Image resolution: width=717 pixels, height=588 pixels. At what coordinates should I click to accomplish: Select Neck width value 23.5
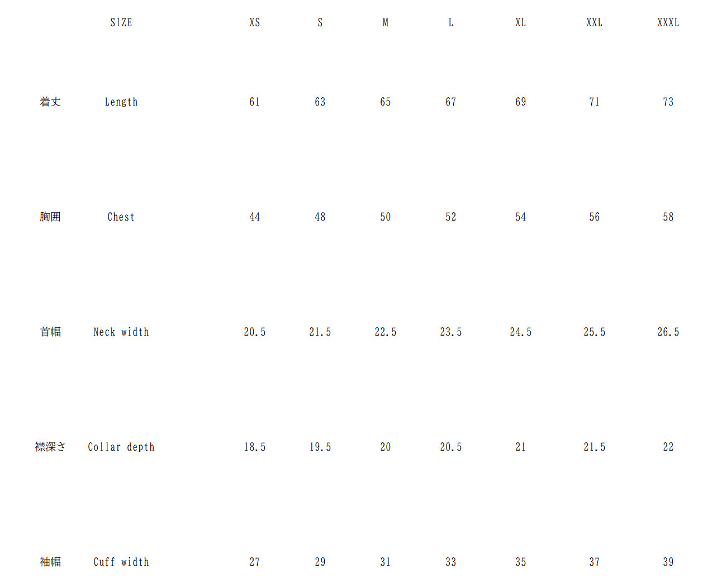point(451,332)
